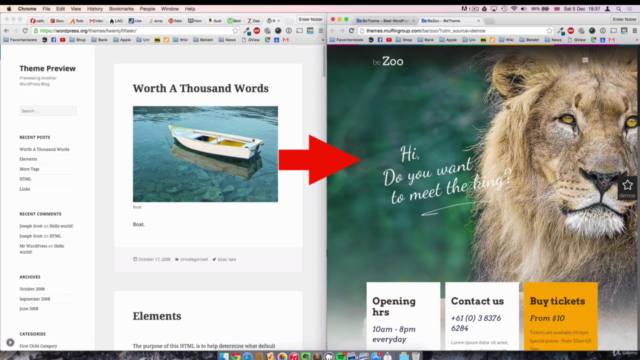Open Facebook bookmark in right window bookmarks bar
This screenshot has height=360, width=640.
click(380, 40)
